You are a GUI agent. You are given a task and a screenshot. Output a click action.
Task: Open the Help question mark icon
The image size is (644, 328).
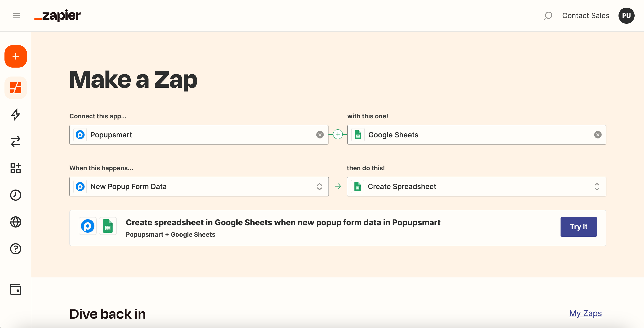(x=15, y=249)
